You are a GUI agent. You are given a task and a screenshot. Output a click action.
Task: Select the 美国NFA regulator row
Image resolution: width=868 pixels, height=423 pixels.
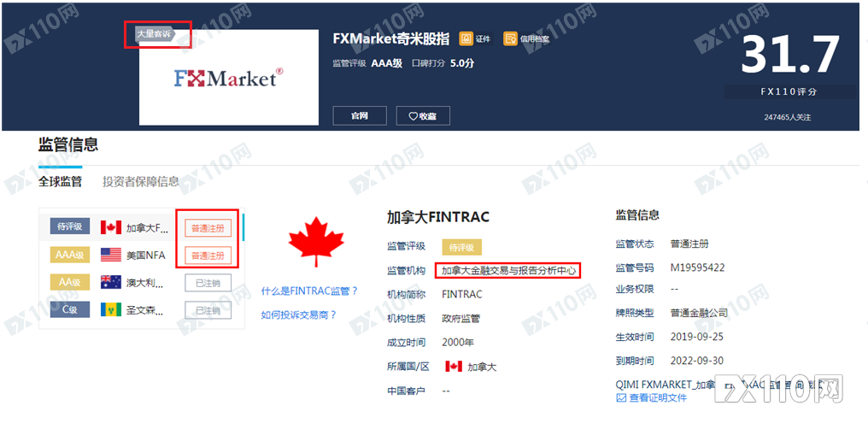pos(141,255)
